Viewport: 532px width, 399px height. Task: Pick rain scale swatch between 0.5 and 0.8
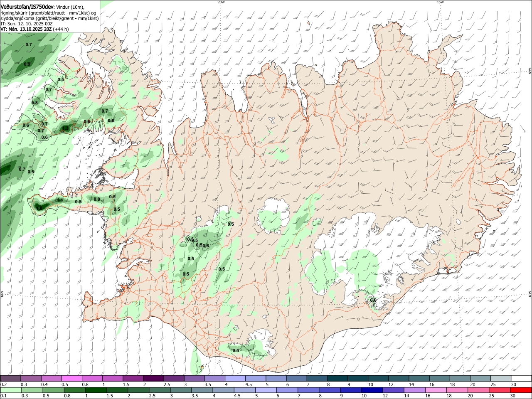53,390
